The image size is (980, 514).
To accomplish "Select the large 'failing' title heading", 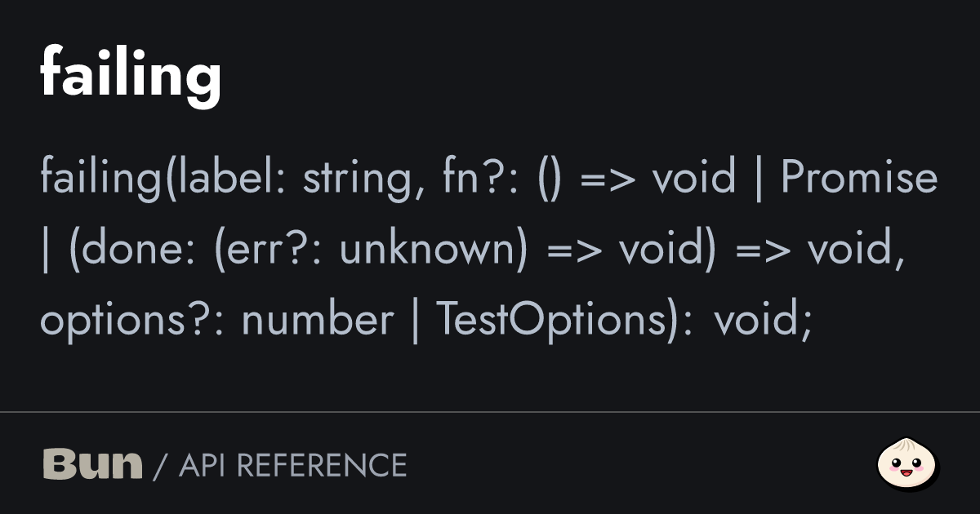I will pyautogui.click(x=131, y=74).
